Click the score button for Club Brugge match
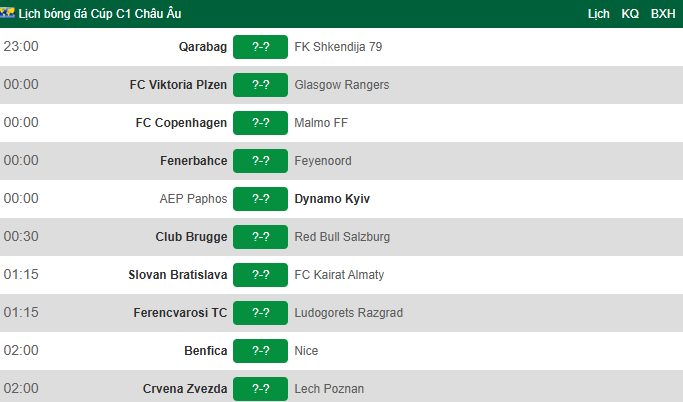Screen dimensions: 683x402 (260, 236)
